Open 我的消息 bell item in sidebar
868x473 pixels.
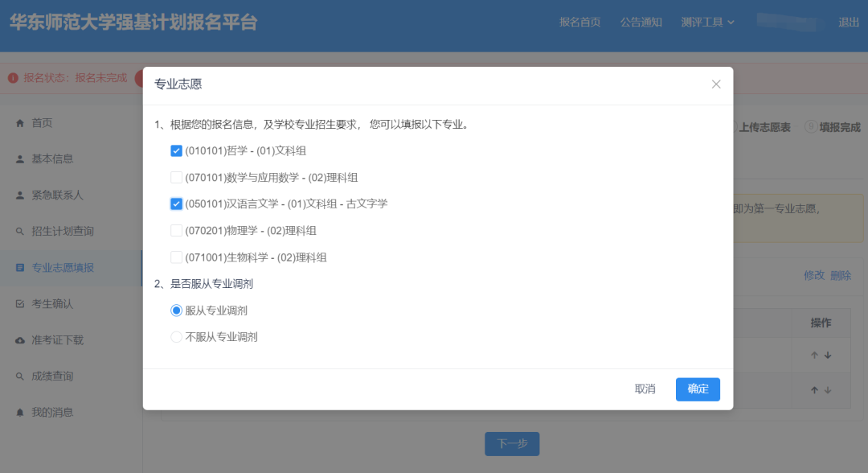pos(52,413)
